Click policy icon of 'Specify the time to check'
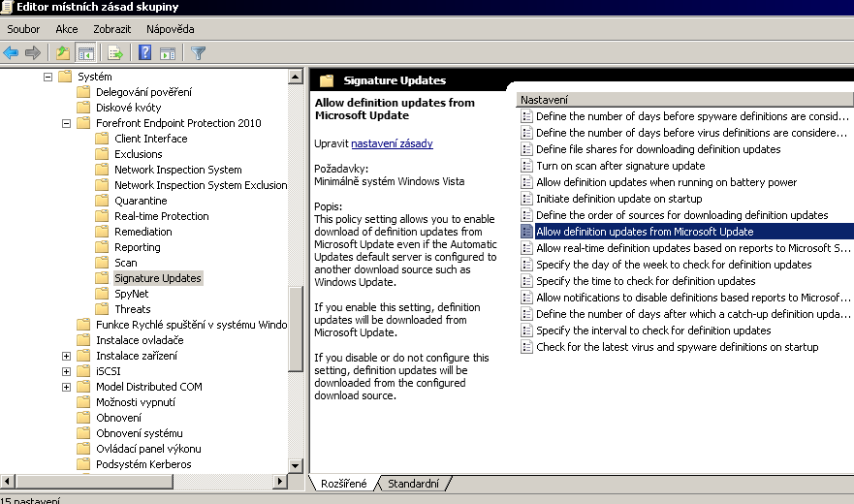 (x=526, y=281)
